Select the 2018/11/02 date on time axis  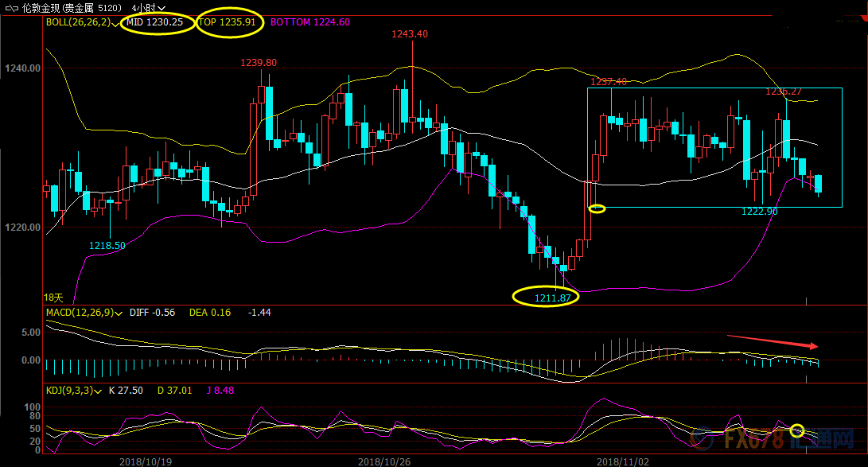pyautogui.click(x=621, y=461)
